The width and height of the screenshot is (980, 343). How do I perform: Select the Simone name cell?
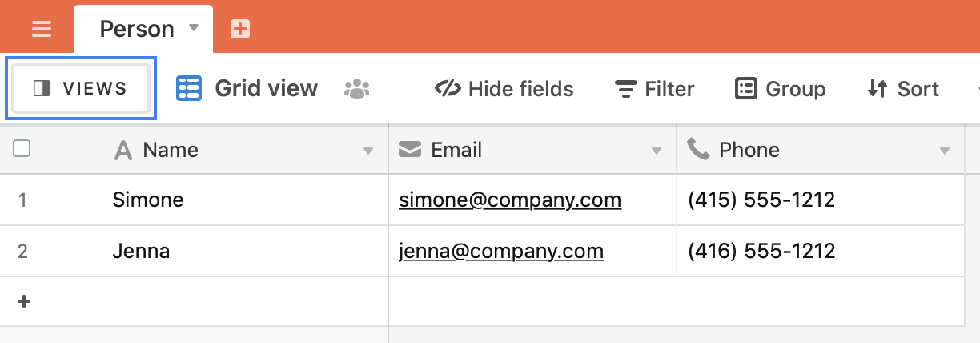(148, 200)
